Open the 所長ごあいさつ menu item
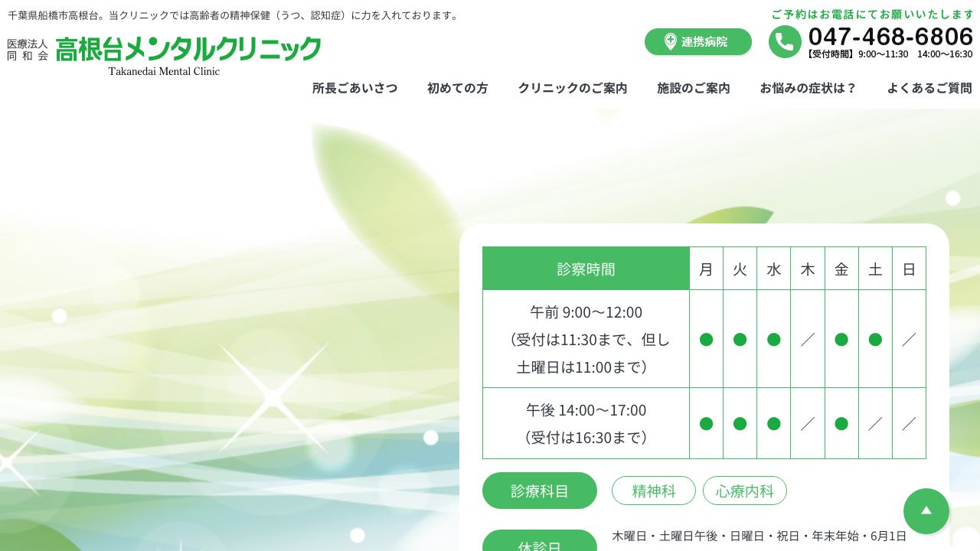Screen dimensions: 980x551 [x=354, y=88]
